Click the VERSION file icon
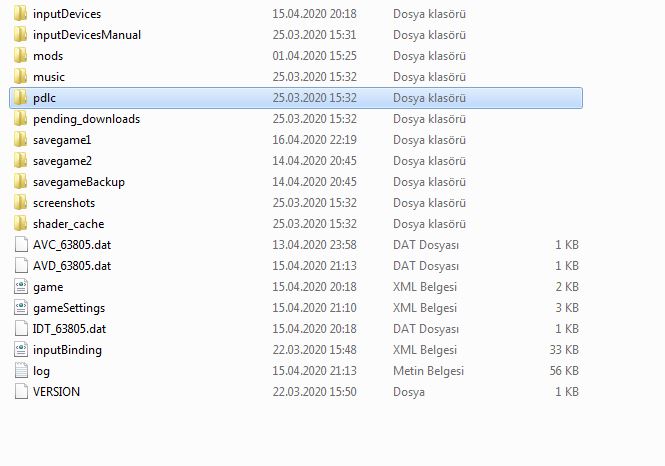This screenshot has height=466, width=665. [21, 391]
